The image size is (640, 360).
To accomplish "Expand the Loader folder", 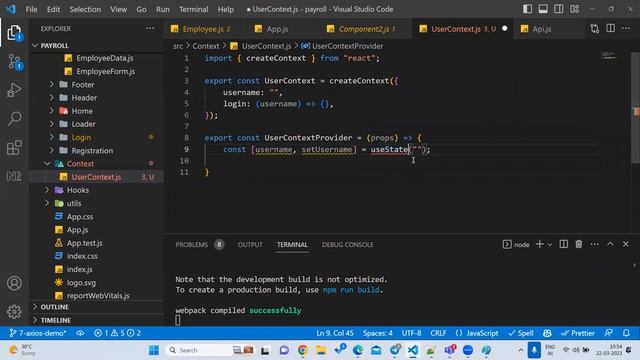I will 52,124.
